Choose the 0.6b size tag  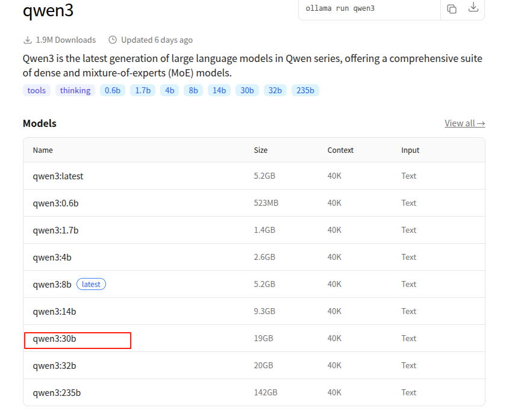click(x=113, y=90)
